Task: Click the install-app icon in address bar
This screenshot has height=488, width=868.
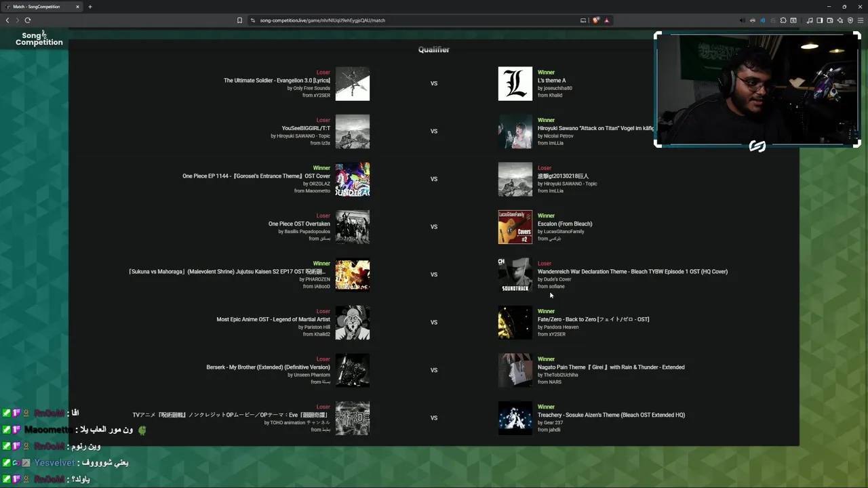Action: [x=583, y=20]
